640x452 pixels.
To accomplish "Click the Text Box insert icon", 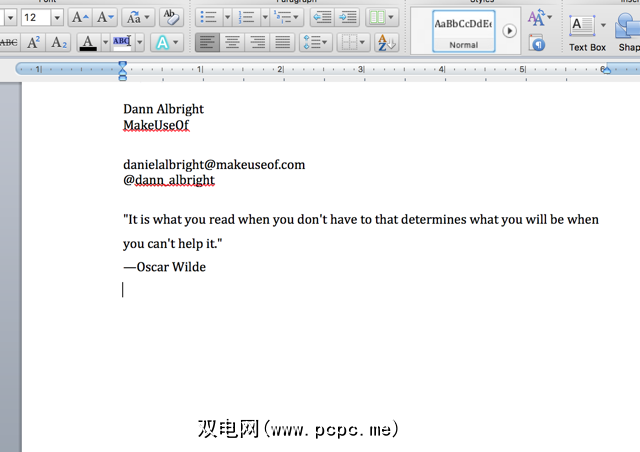I will click(582, 26).
